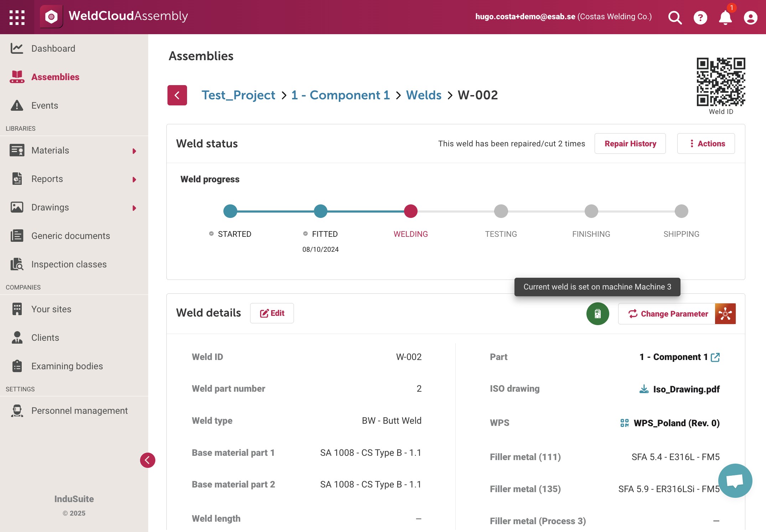Open the Actions dropdown menu
The image size is (766, 532).
[x=706, y=144]
